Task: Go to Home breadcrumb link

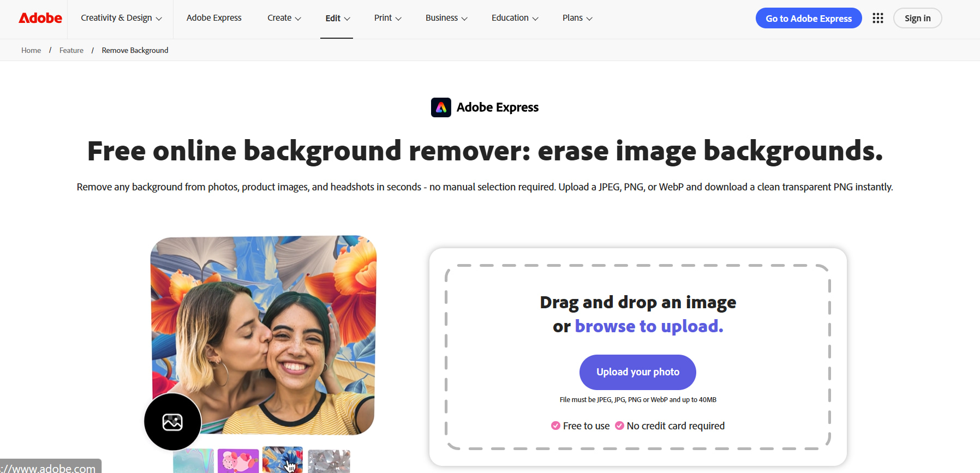Action: (x=31, y=50)
